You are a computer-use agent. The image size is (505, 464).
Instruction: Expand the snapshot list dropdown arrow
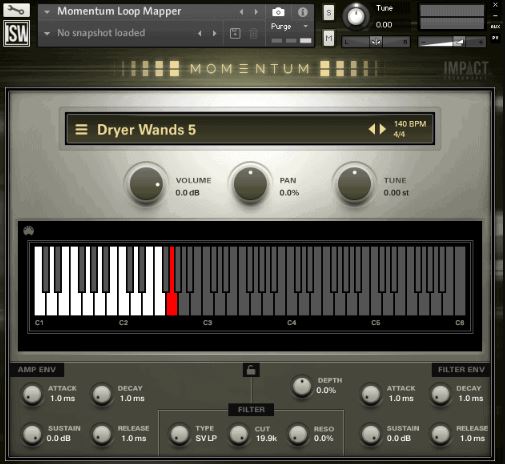47,33
